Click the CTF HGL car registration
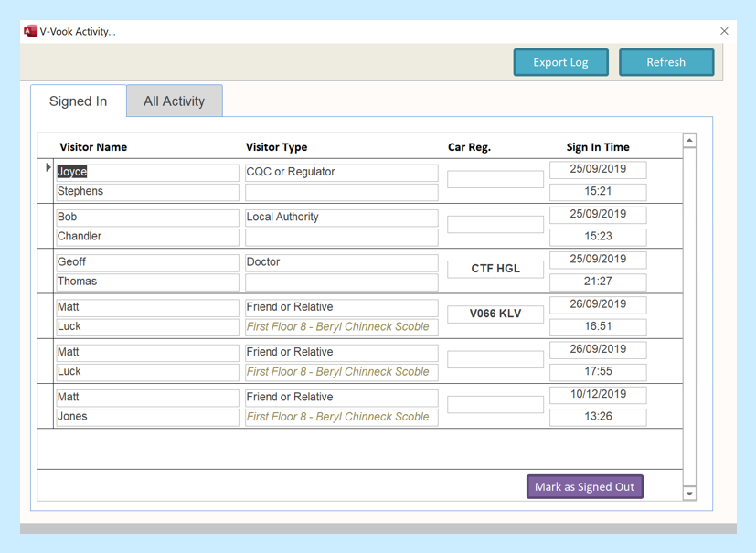 [495, 269]
